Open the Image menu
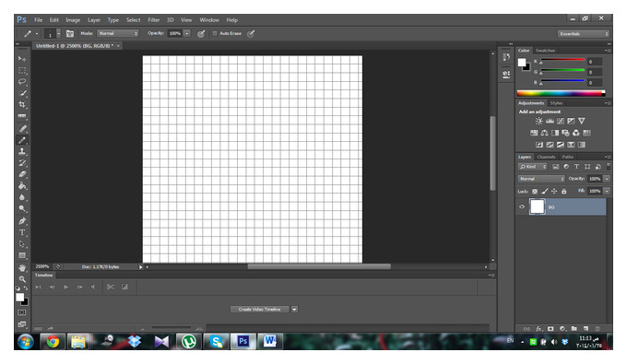Image resolution: width=627 pixels, height=364 pixels. 73,20
